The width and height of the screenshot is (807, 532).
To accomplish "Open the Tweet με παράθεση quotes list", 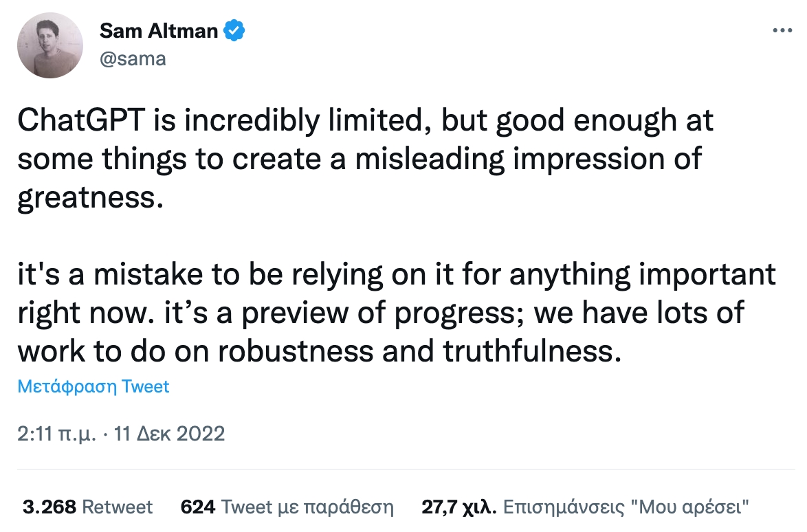I will click(x=307, y=507).
